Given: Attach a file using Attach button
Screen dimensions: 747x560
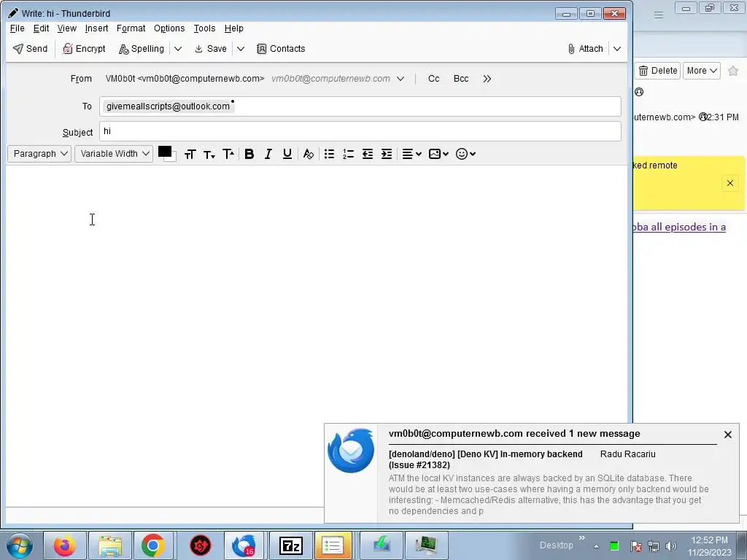Looking at the screenshot, I should [x=585, y=49].
